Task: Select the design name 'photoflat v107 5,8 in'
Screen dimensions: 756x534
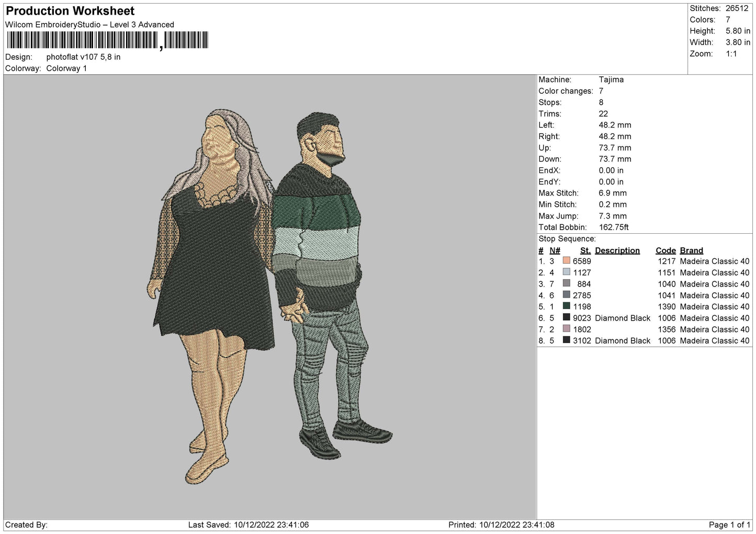Action: [x=83, y=57]
